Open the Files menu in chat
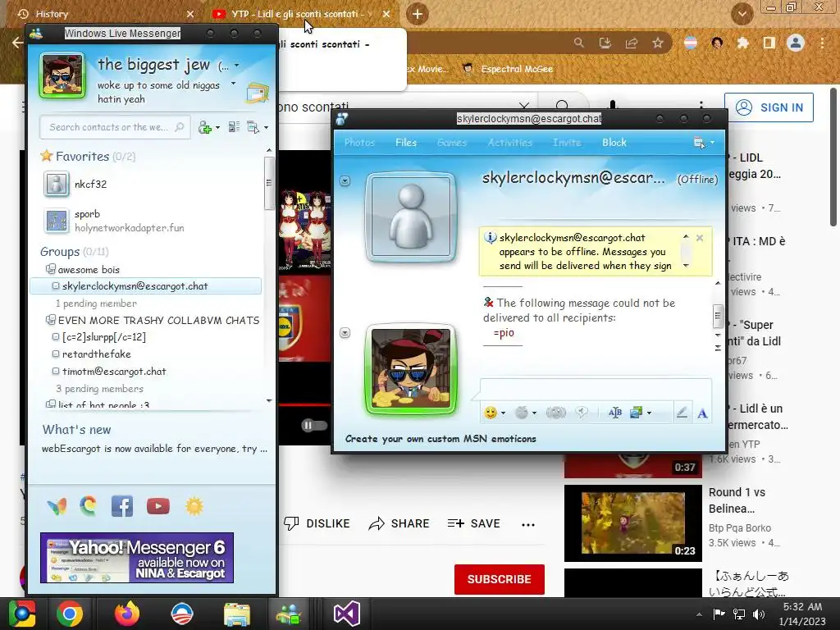840x630 pixels. click(x=406, y=143)
